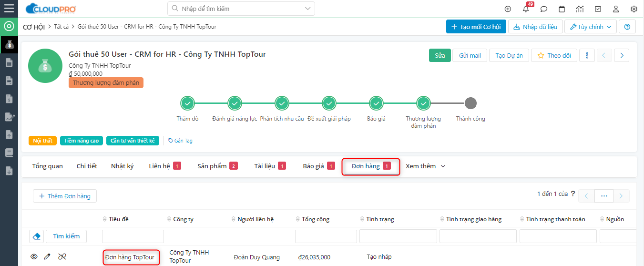Open the tasks checkbox icon
This screenshot has width=644, height=266.
click(598, 9)
